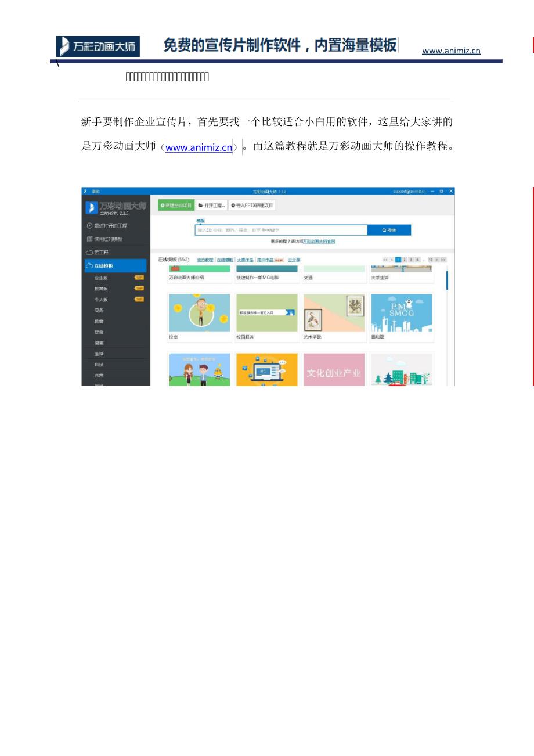Choose the 个人板 category in sidebar
Screen dimensions: 534x756
(101, 300)
